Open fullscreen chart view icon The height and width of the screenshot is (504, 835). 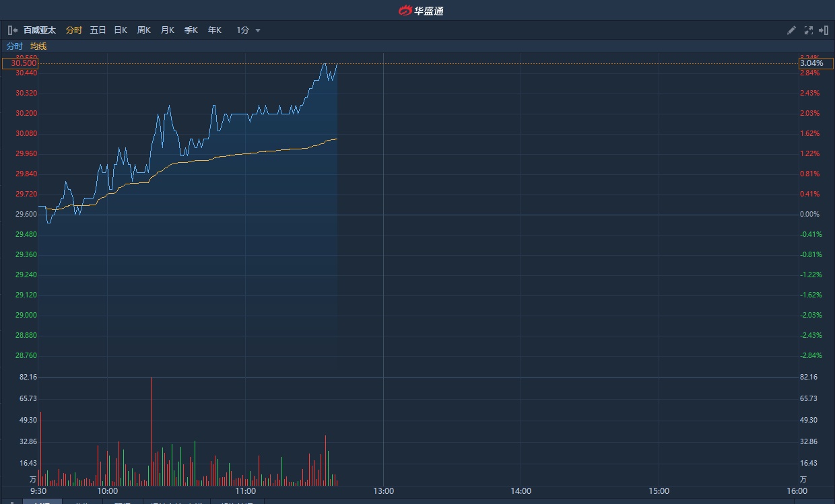pos(809,30)
